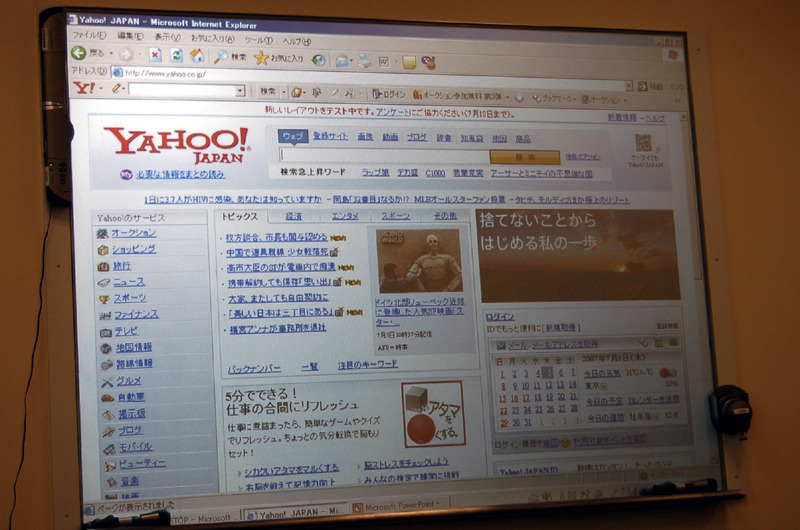Click the アンケート link in top notice

393,112
